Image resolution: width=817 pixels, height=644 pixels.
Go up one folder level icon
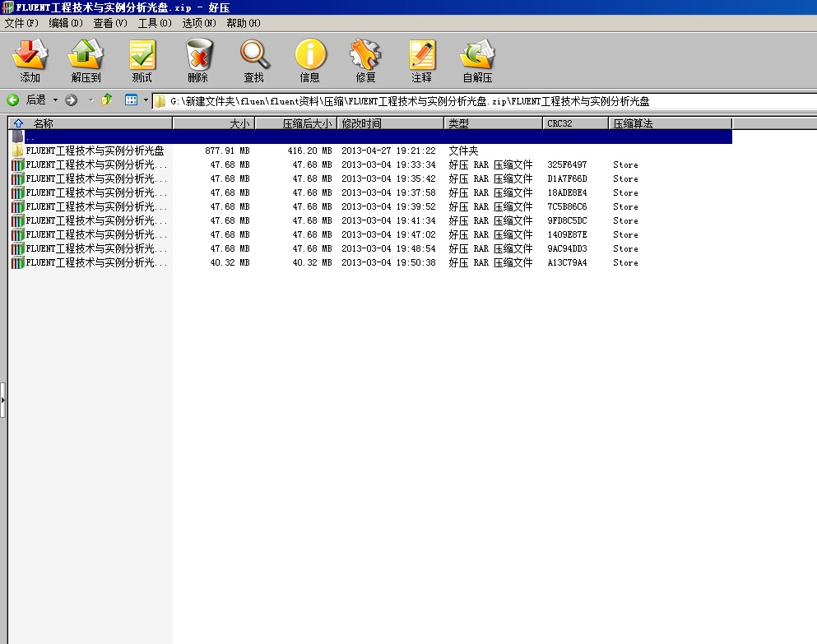tap(107, 100)
